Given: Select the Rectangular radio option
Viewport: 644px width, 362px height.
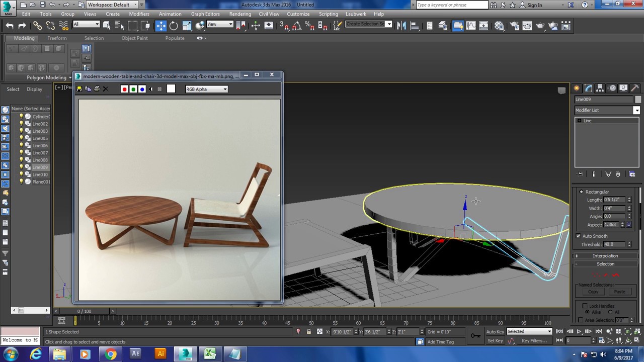Looking at the screenshot, I should [x=582, y=192].
